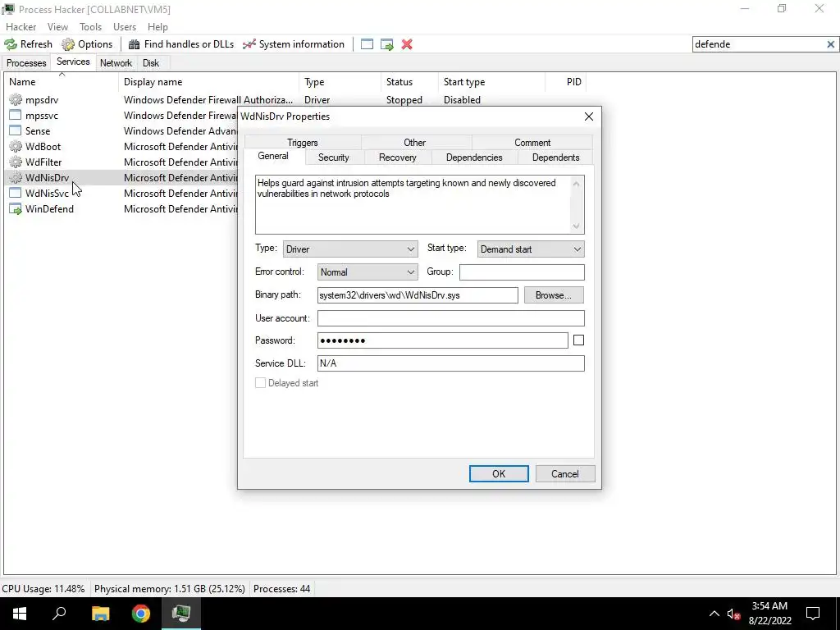The height and width of the screenshot is (630, 840).
Task: Open the Other tab in properties
Action: click(x=414, y=143)
